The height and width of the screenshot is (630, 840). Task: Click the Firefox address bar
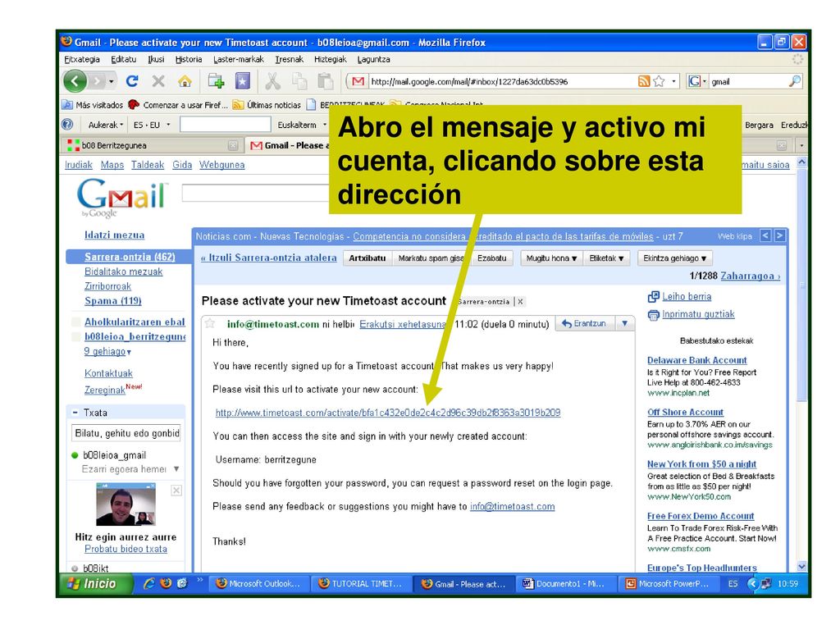tap(501, 81)
